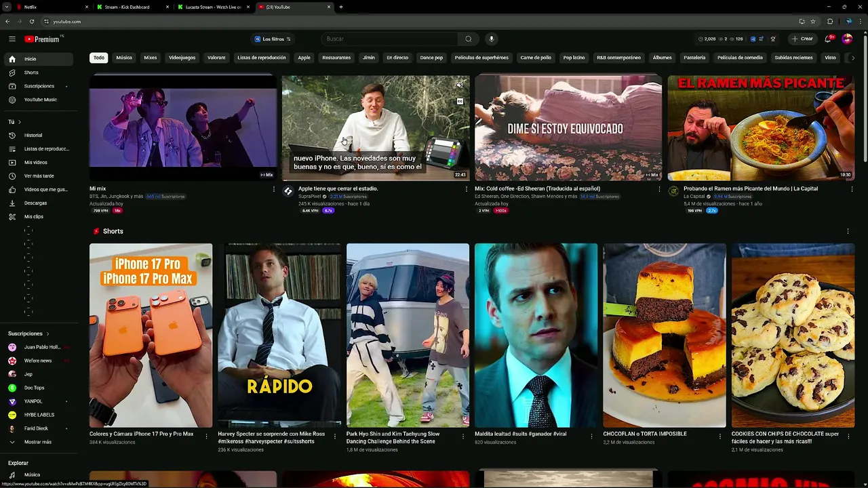868x488 pixels.
Task: Bookmark page with star icon
Action: tap(813, 21)
